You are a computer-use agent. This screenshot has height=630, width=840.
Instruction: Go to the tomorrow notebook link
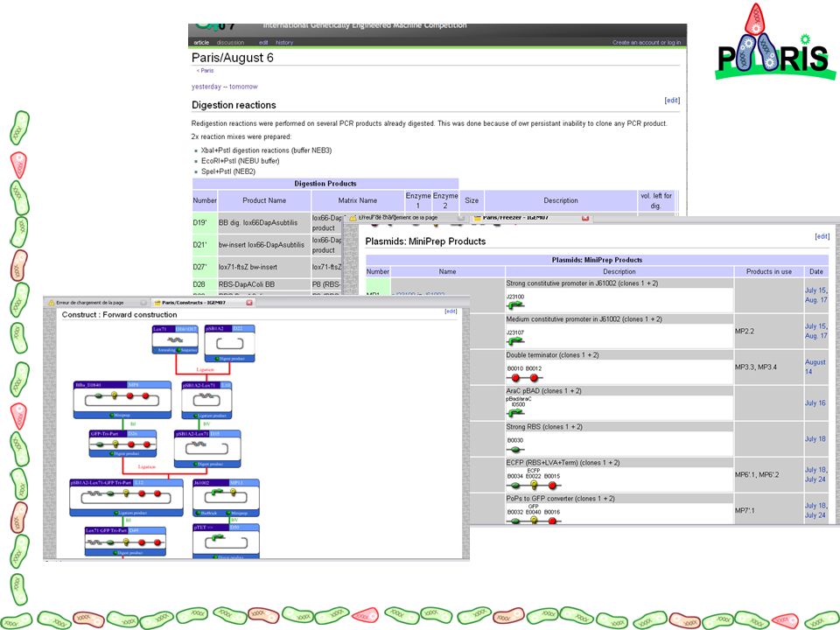coord(244,87)
